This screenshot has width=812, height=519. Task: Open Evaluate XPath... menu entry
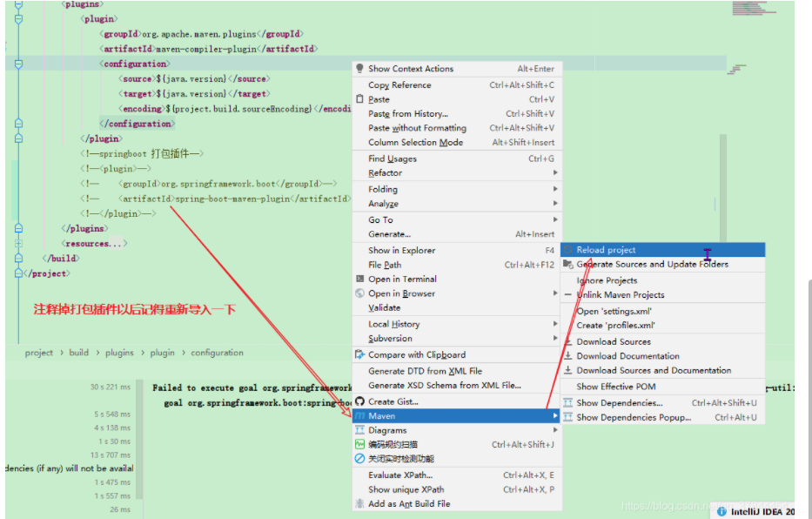coord(457,475)
